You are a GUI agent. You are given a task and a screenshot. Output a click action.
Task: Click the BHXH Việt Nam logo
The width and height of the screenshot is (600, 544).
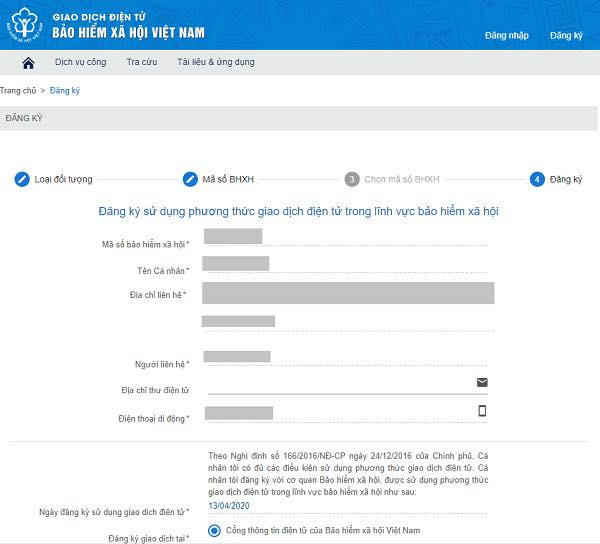[24, 24]
